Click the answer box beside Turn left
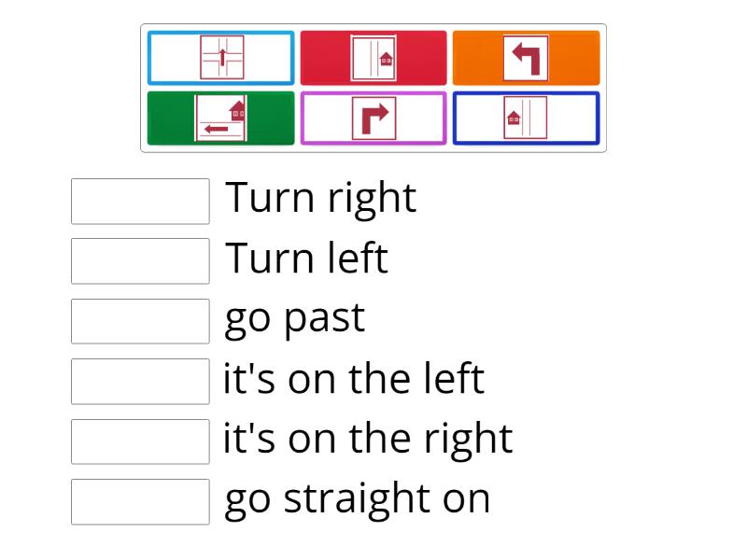 coord(140,261)
